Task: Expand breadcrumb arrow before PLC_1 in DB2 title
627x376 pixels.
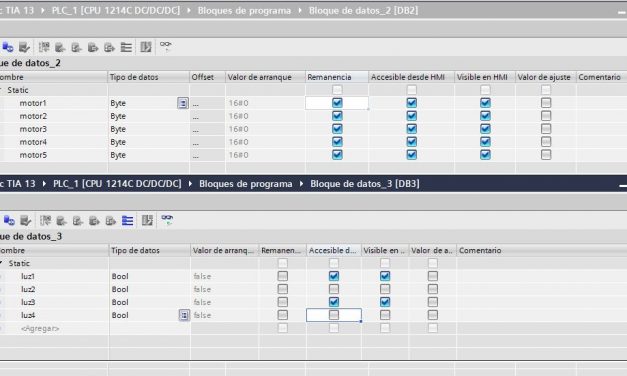Action: coord(43,10)
